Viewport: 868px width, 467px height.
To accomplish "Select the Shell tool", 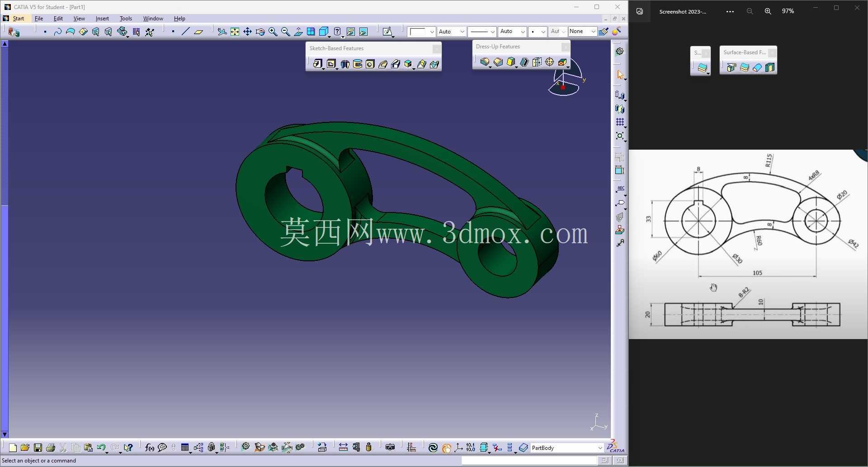I will tap(524, 62).
